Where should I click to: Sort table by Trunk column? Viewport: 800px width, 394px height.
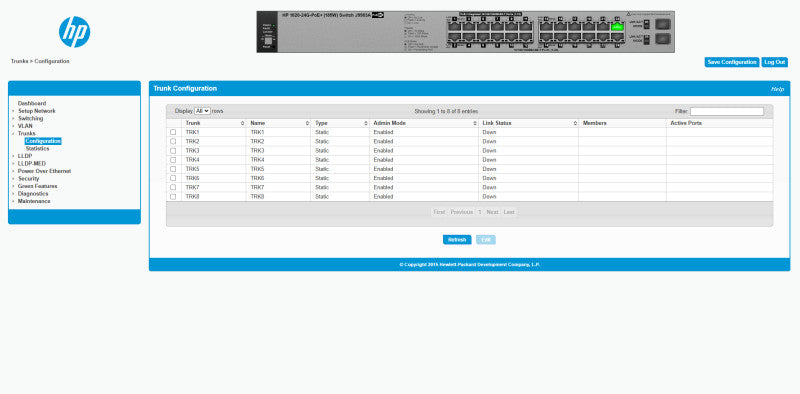tap(213, 123)
